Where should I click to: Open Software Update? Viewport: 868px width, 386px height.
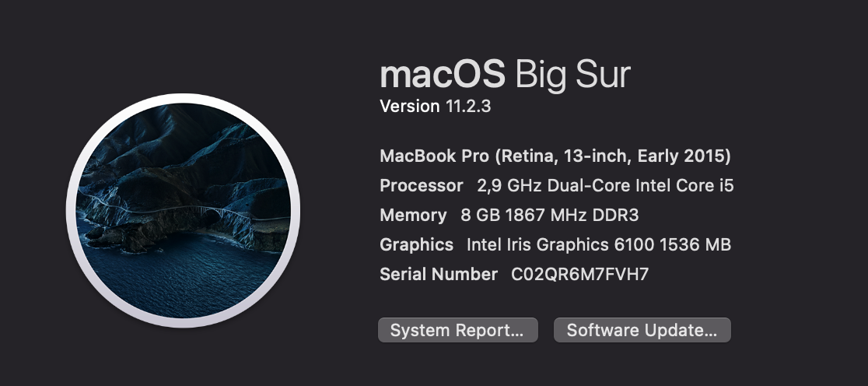coord(642,330)
